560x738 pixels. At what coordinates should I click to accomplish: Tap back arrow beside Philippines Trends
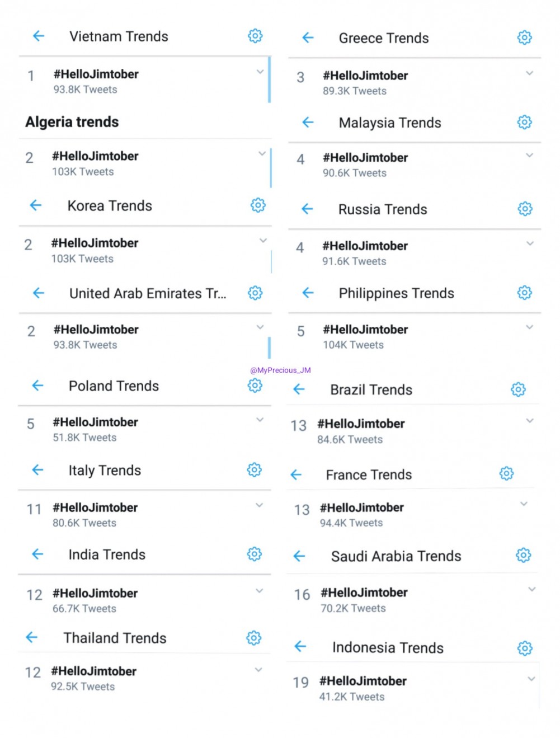tap(308, 293)
